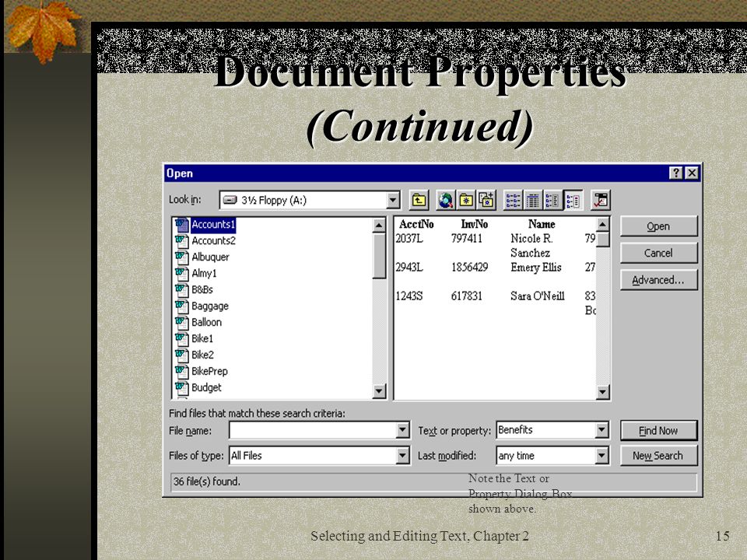Image resolution: width=747 pixels, height=560 pixels.
Task: Click the New Search button
Action: click(658, 456)
